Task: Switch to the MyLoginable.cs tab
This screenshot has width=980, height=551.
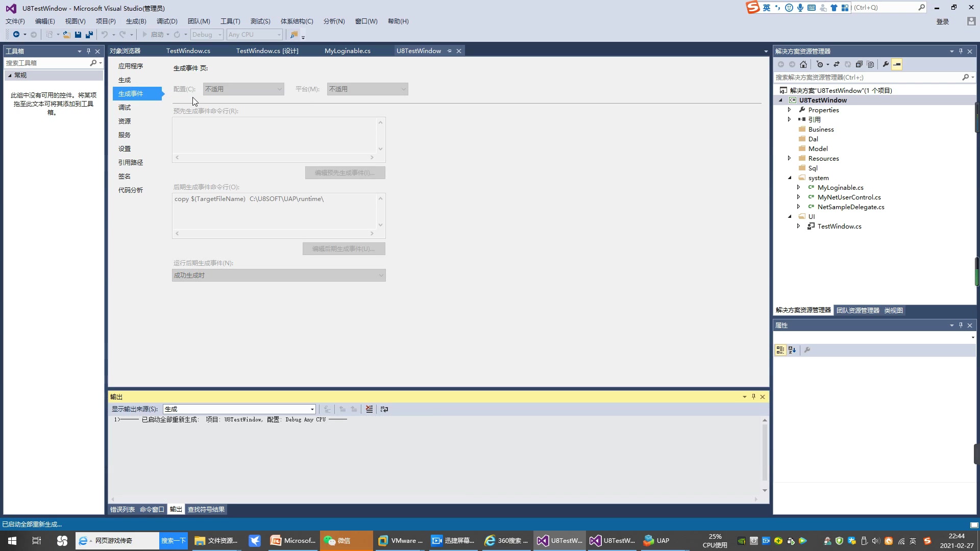Action: point(348,51)
